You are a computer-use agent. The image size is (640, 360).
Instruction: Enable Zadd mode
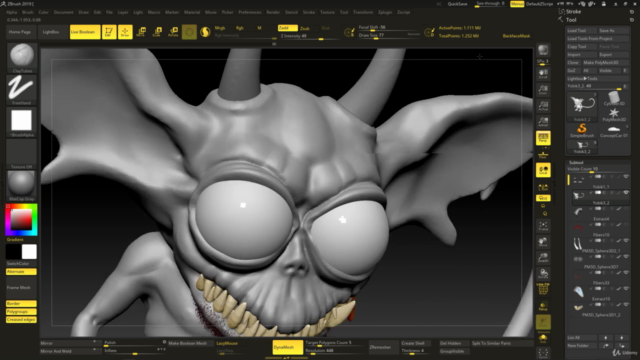click(x=287, y=28)
